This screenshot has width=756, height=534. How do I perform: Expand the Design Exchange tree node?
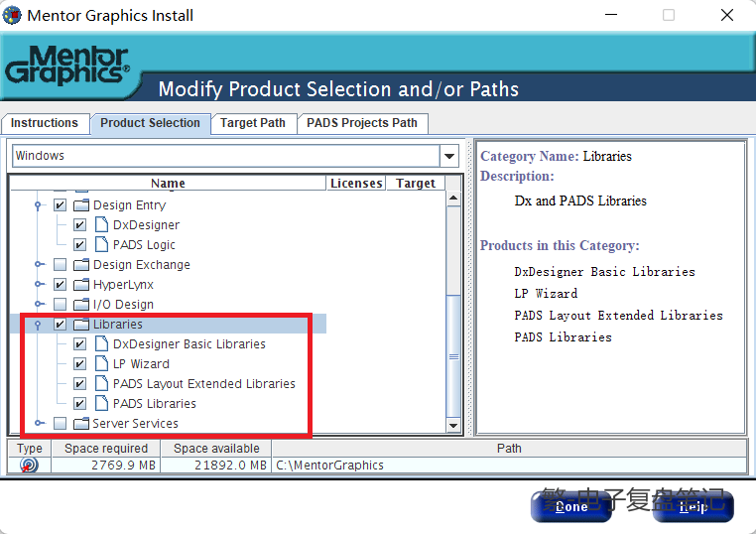[x=40, y=264]
